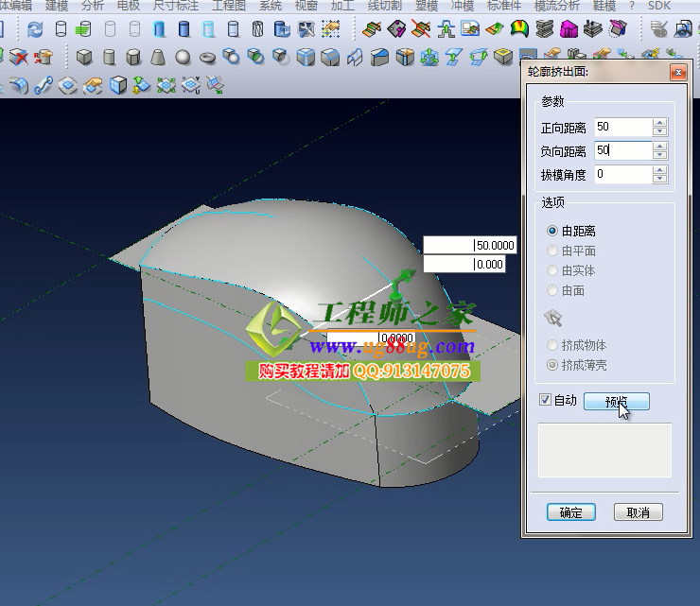Click the torus primitive icon
The width and height of the screenshot is (700, 606).
click(x=207, y=58)
